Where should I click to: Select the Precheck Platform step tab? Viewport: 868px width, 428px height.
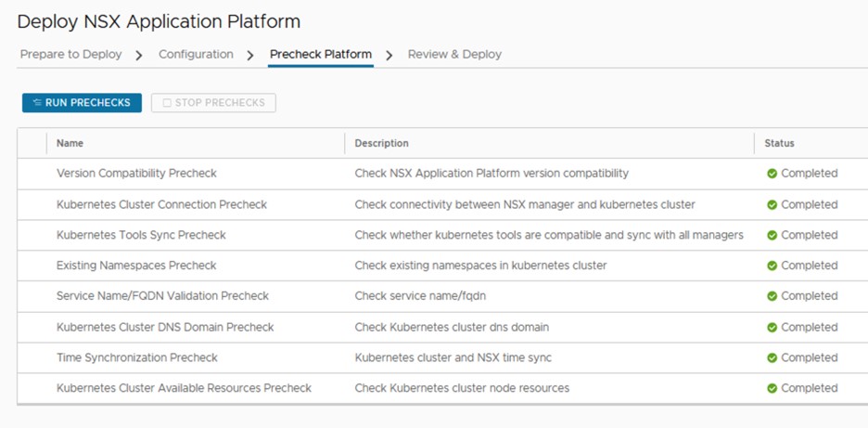point(320,55)
